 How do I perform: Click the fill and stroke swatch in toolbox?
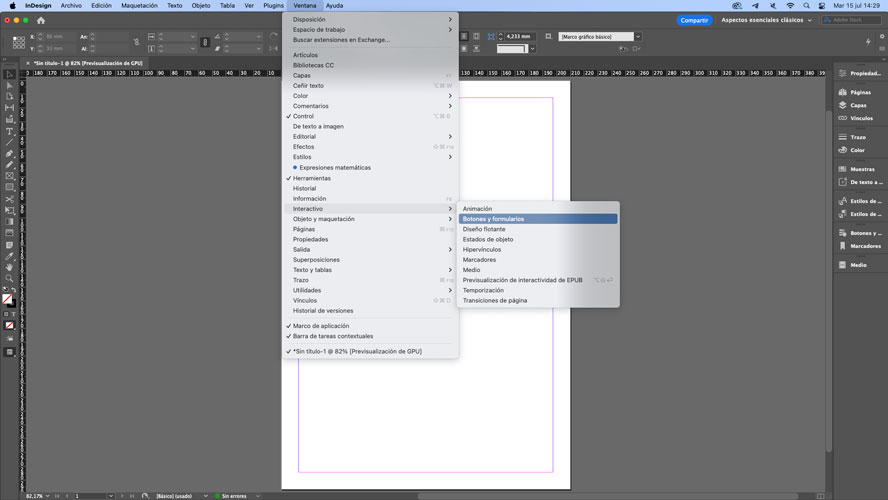point(8,300)
